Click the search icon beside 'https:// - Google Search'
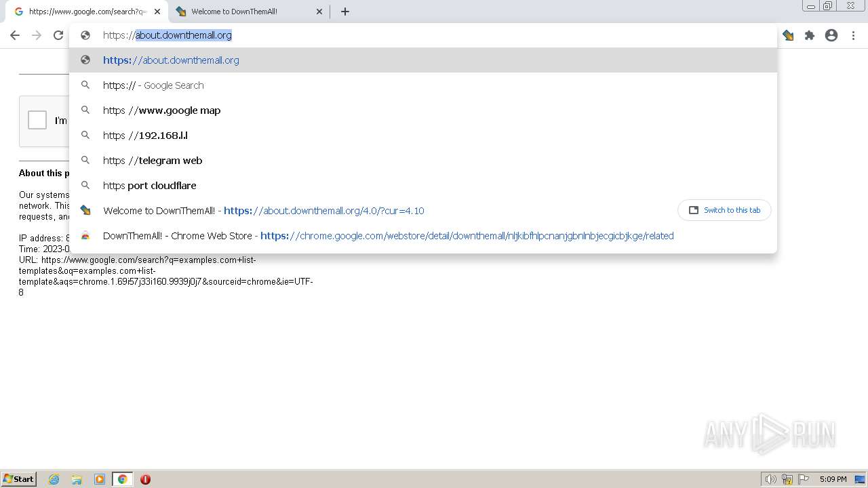868x488 pixels. tap(85, 85)
